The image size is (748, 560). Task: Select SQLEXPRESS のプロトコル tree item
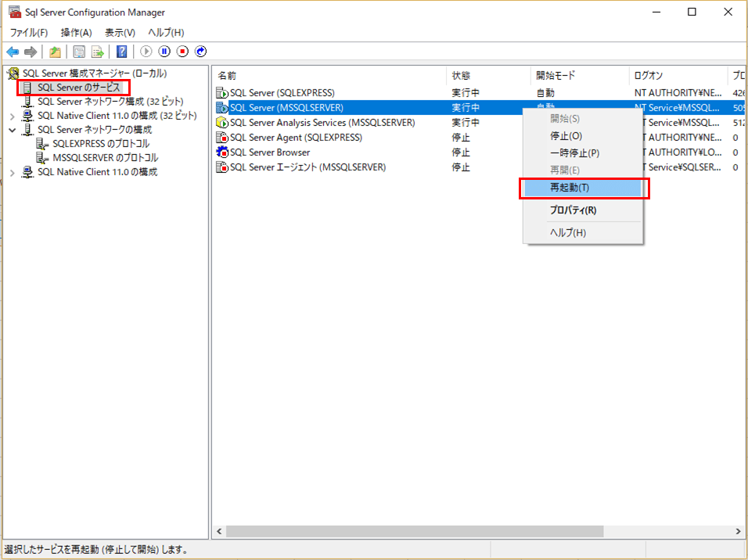coord(100,144)
